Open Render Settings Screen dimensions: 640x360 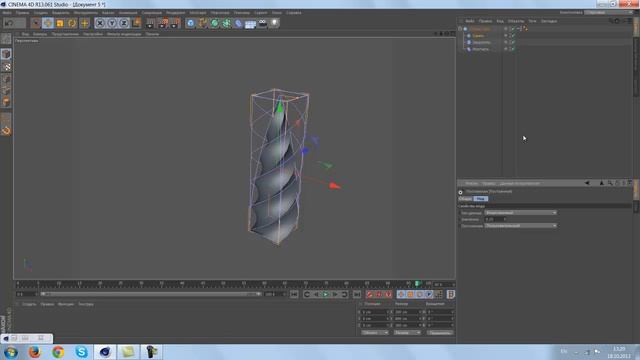coord(175,23)
